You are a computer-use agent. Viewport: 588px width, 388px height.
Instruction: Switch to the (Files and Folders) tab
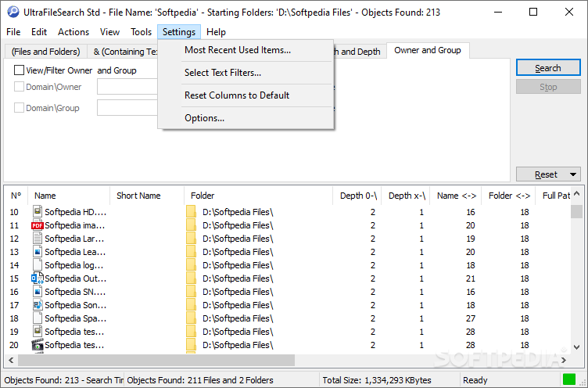pyautogui.click(x=46, y=52)
